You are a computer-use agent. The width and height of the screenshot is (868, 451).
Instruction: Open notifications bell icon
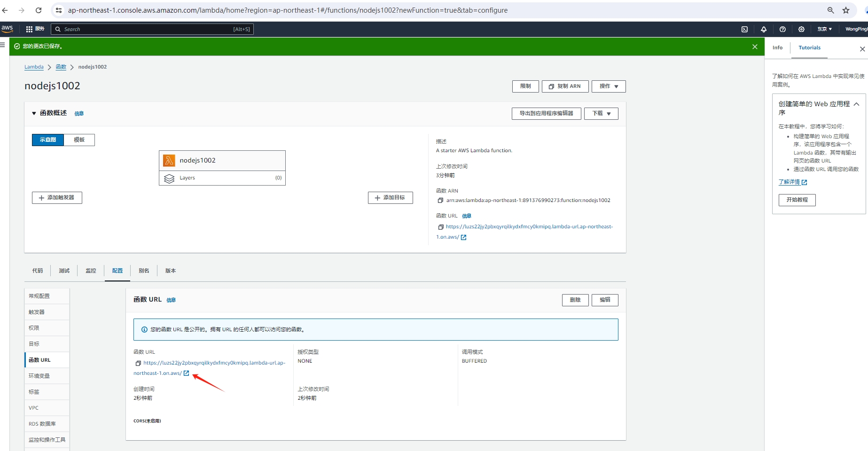tap(764, 29)
